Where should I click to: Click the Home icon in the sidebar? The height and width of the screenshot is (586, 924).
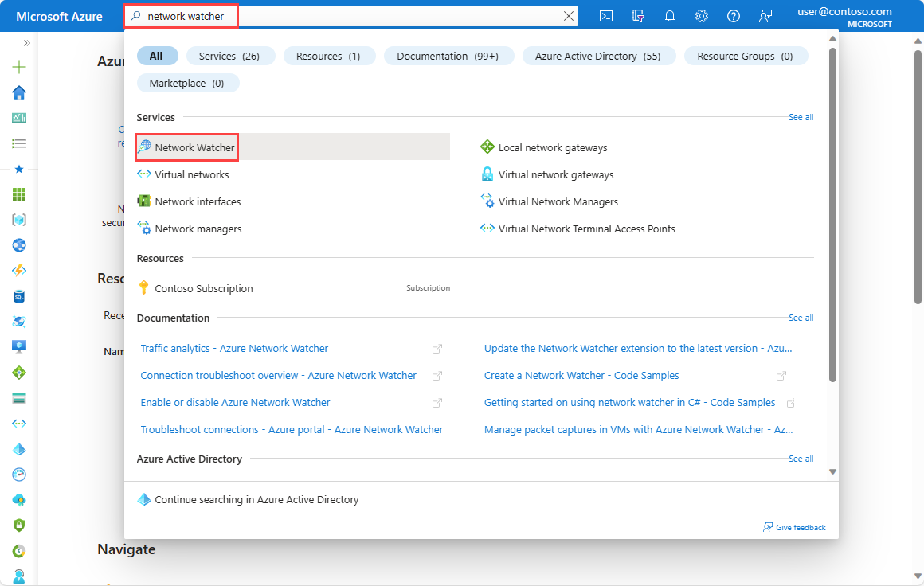pos(19,92)
